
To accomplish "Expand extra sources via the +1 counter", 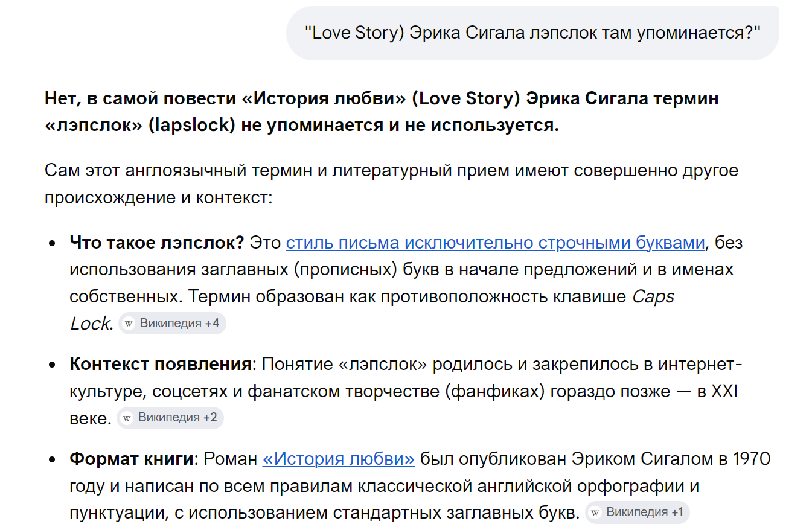I will tap(677, 513).
